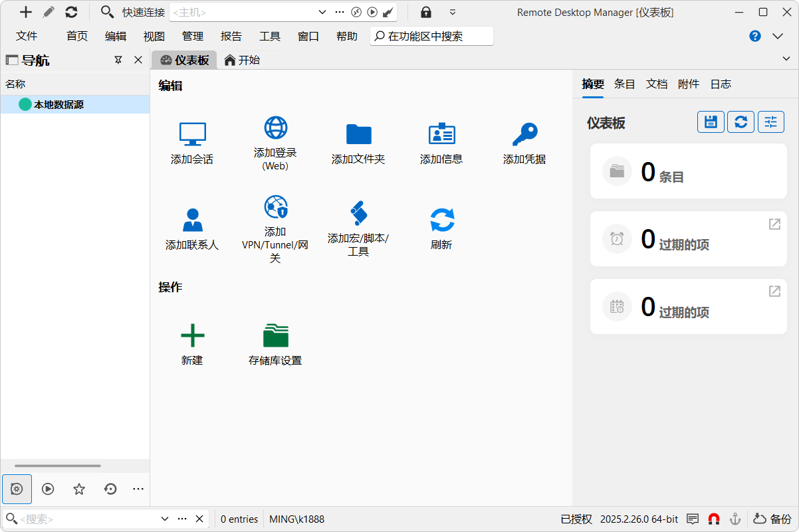Switch to the 附件 tab
The image size is (799, 532).
point(689,84)
